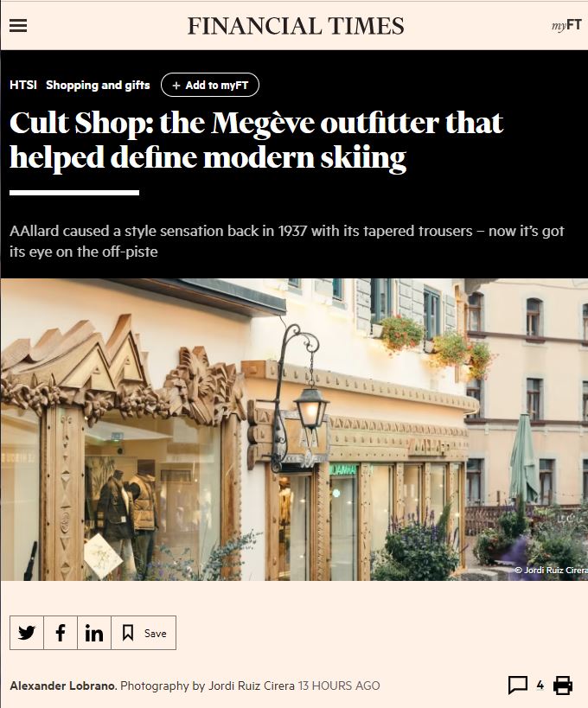Image resolution: width=588 pixels, height=708 pixels.
Task: Click the Cult Shop article headline
Action: coord(256,140)
